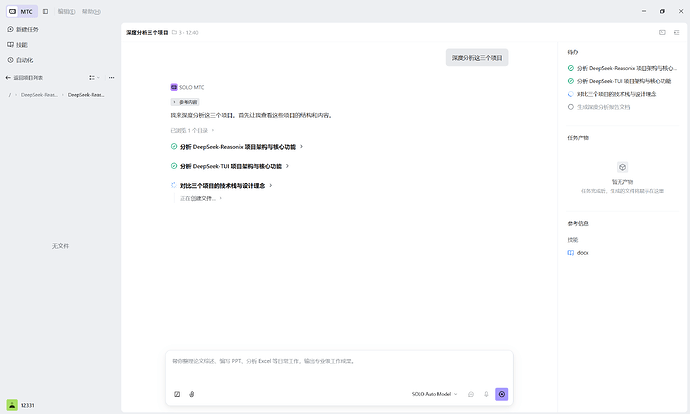
Task: Select the last DeepSeek-Reas... breadcrumb
Action: 86,95
